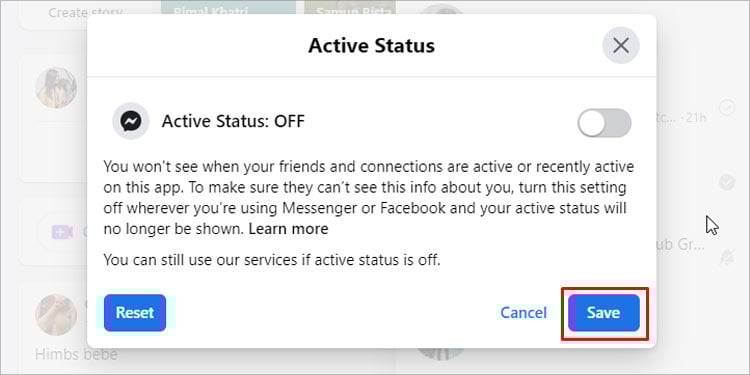Image resolution: width=750 pixels, height=375 pixels.
Task: Click the Save button
Action: pos(604,313)
